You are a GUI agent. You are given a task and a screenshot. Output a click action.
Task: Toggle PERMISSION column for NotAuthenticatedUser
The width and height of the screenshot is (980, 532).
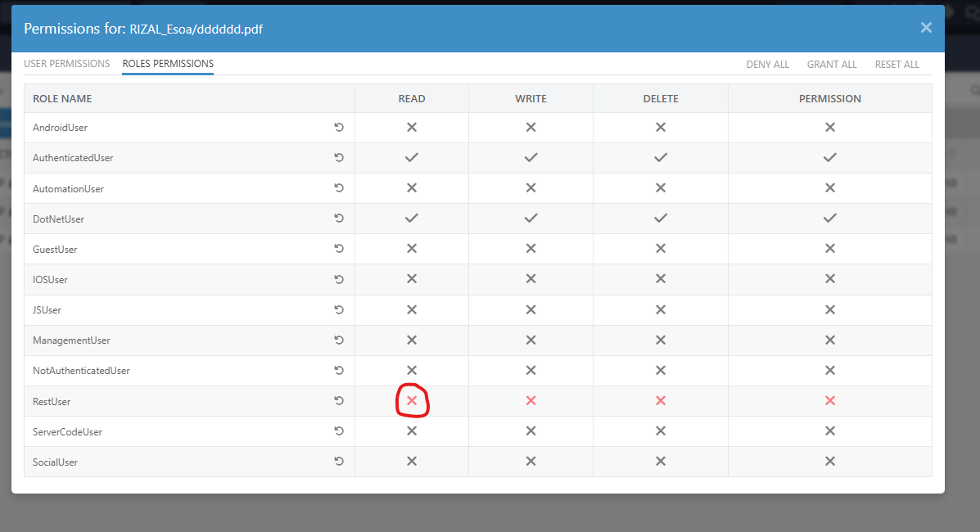830,370
